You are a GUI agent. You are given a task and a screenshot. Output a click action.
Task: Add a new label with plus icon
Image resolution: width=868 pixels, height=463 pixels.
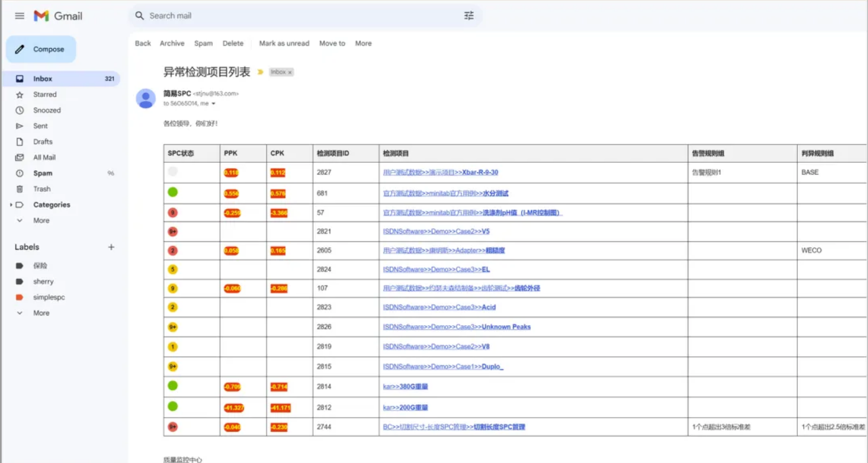[x=111, y=247]
